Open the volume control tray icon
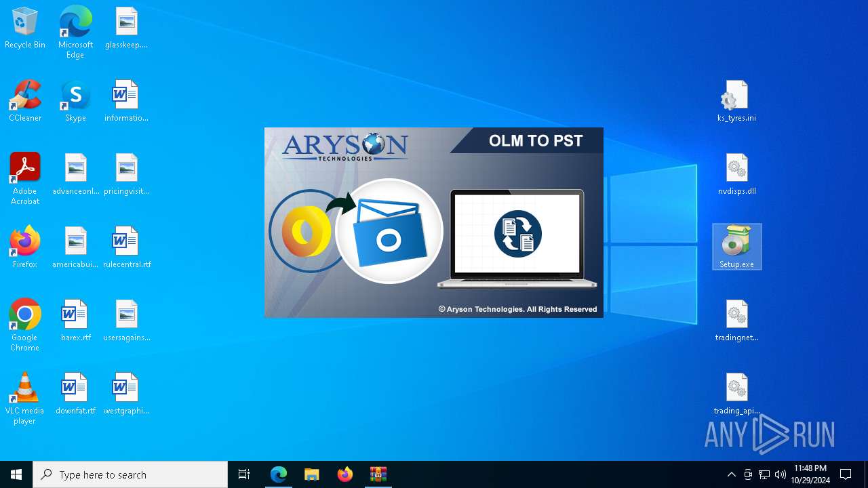This screenshot has width=868, height=488. 781,474
